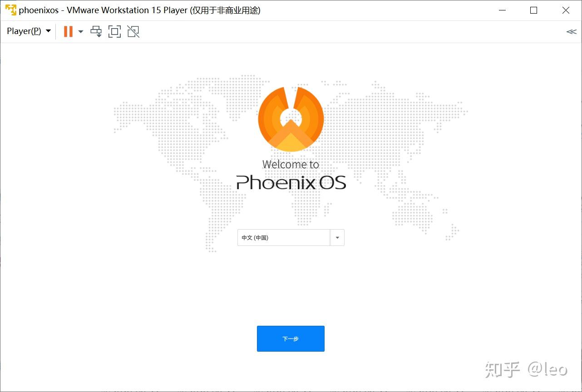
Task: Click the Phoenix OS wordmark
Action: click(x=291, y=183)
